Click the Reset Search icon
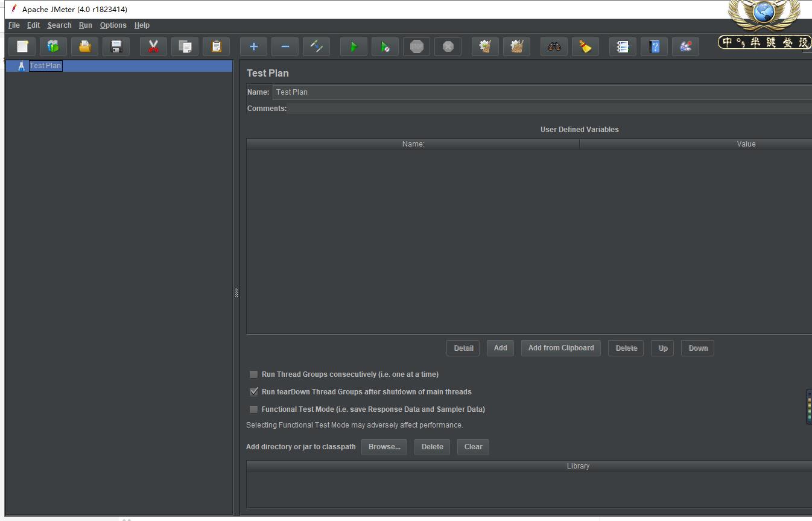Viewport: 812px width, 521px height. coord(586,46)
